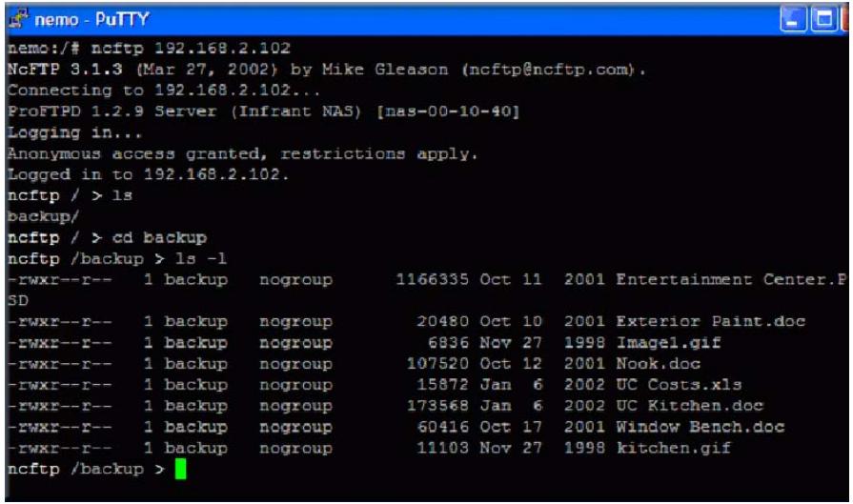Click the 'nemo - PuTTY' title text
Screen dimensions: 853x504
click(91, 20)
